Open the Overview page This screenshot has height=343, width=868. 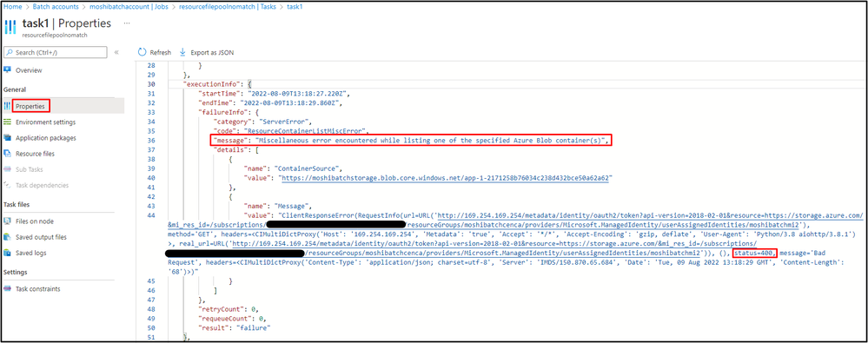(x=29, y=70)
